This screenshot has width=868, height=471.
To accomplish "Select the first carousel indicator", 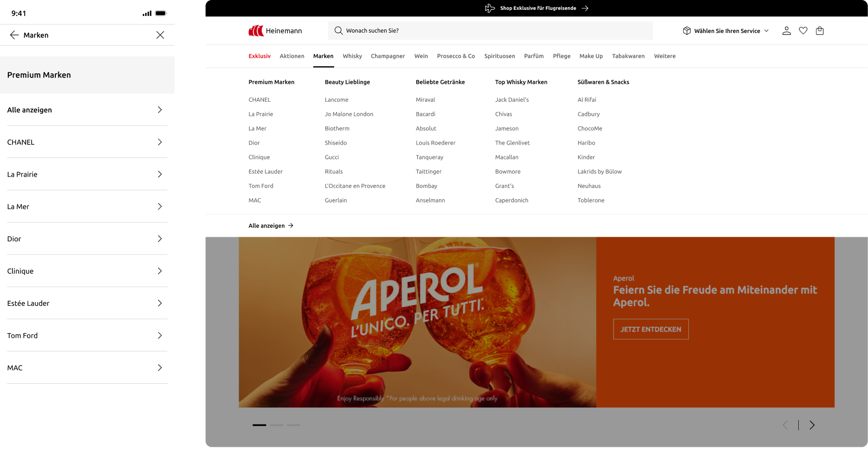I will pos(259,425).
